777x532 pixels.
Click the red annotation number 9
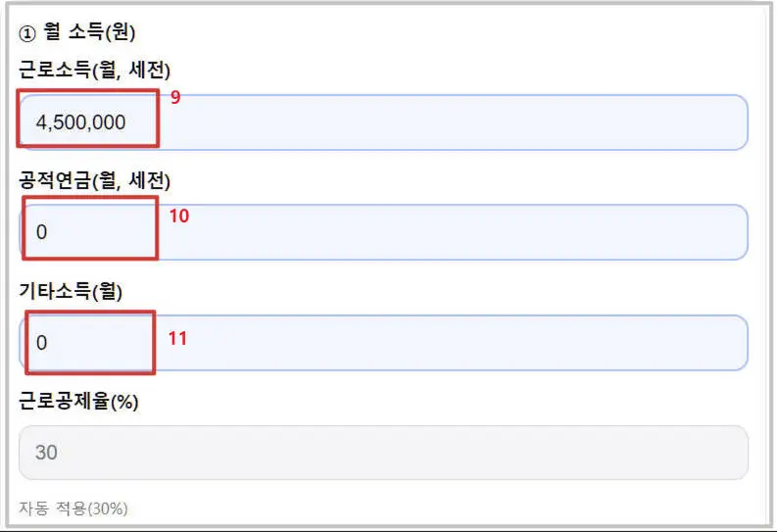(x=176, y=99)
